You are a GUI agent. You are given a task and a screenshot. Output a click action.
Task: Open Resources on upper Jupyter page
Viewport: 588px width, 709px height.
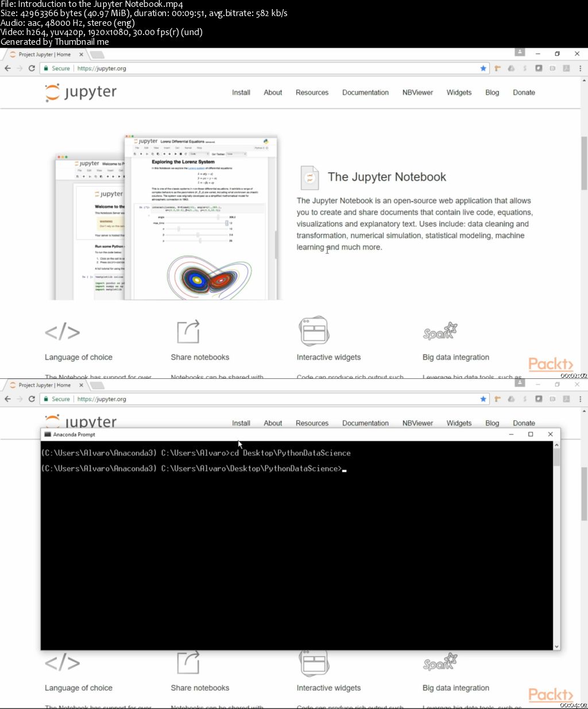(x=312, y=92)
